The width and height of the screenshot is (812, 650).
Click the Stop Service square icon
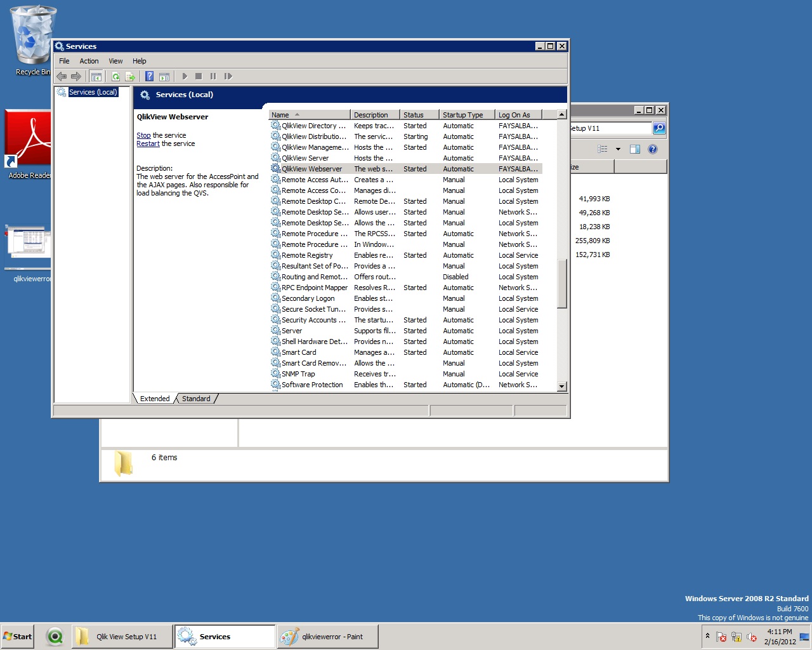(x=199, y=76)
